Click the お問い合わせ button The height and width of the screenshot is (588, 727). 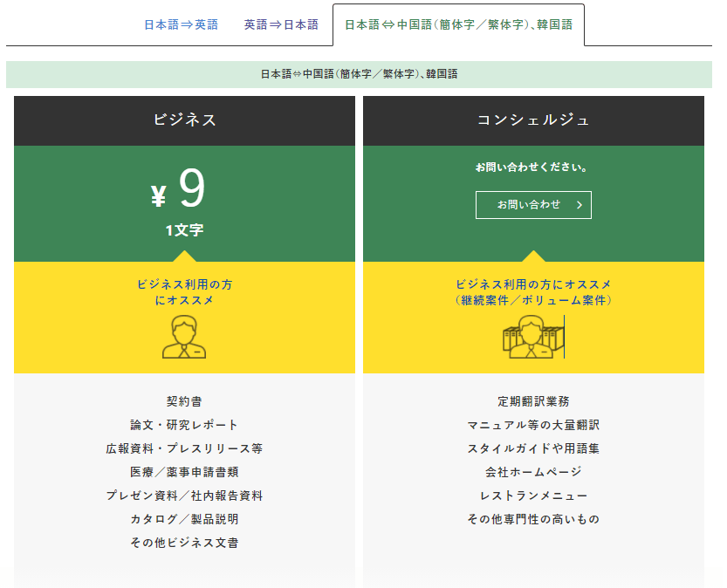533,205
